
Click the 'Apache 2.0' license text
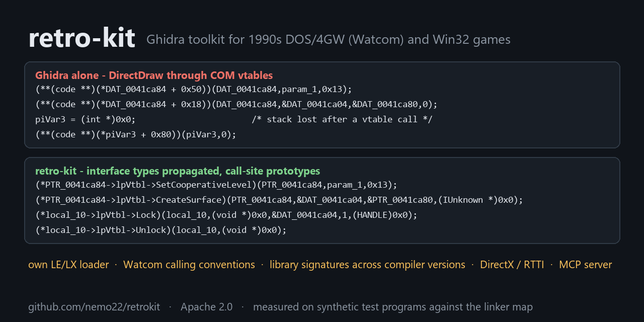[x=207, y=307]
